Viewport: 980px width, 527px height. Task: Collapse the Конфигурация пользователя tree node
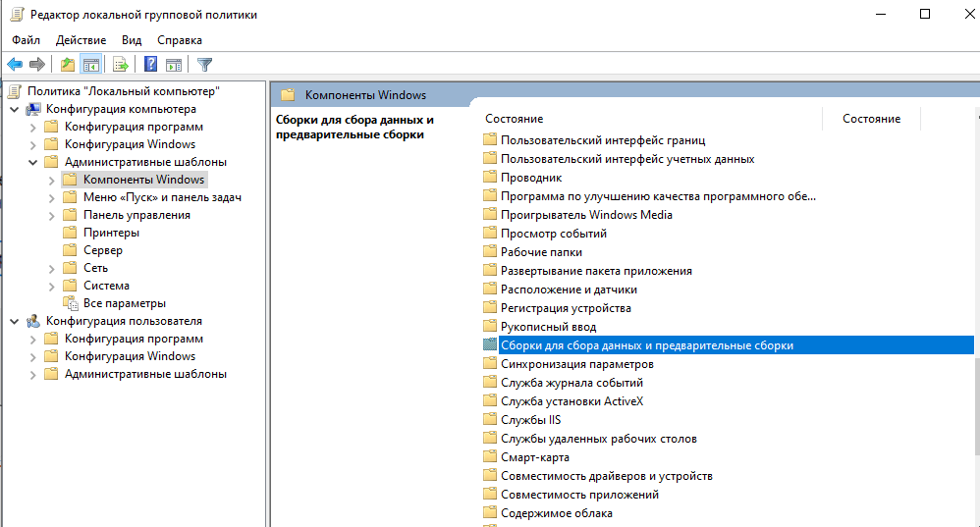(14, 321)
